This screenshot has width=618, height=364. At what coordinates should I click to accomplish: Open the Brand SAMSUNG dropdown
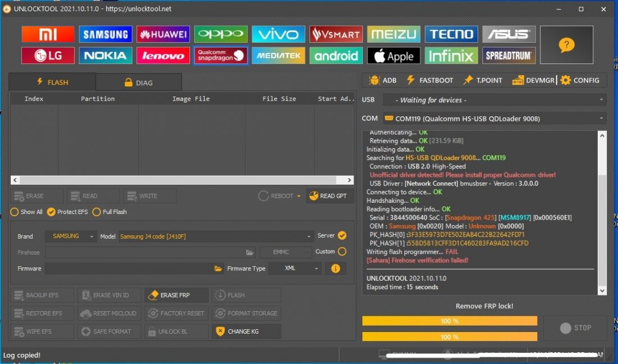tap(71, 236)
